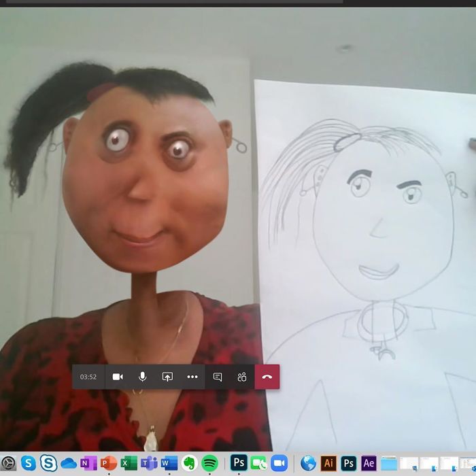Open System Preferences from the dock
Image resolution: width=476 pixels, height=476 pixels.
tap(8, 463)
